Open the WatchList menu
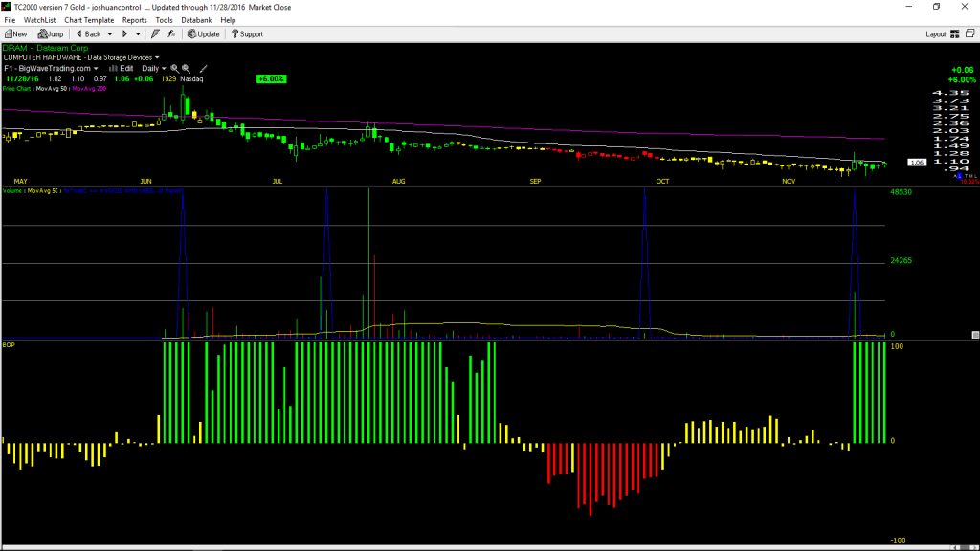980x551 pixels. pos(39,20)
